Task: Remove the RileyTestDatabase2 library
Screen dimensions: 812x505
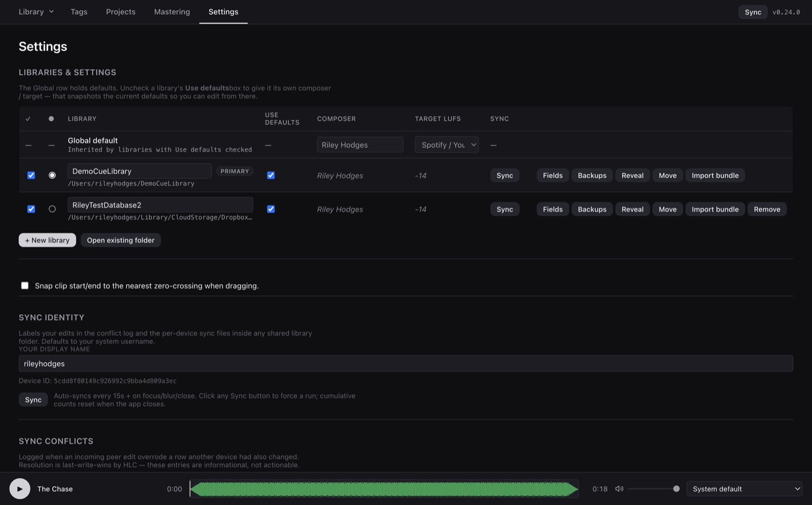Action: pyautogui.click(x=767, y=209)
